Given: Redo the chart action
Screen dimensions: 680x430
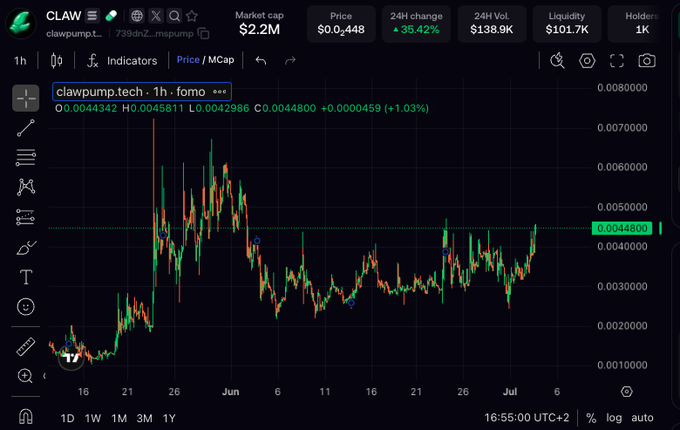Looking at the screenshot, I should (x=290, y=61).
